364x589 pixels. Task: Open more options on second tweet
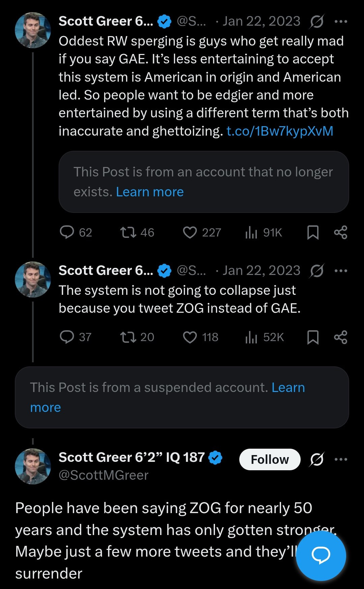coord(341,271)
